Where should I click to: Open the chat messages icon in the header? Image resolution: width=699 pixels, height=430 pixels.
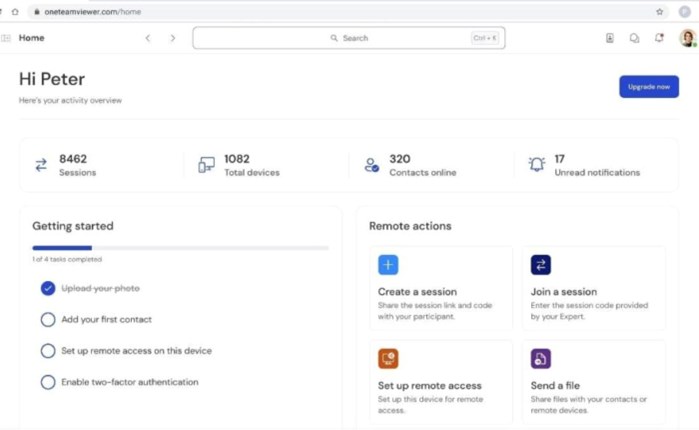tap(634, 38)
